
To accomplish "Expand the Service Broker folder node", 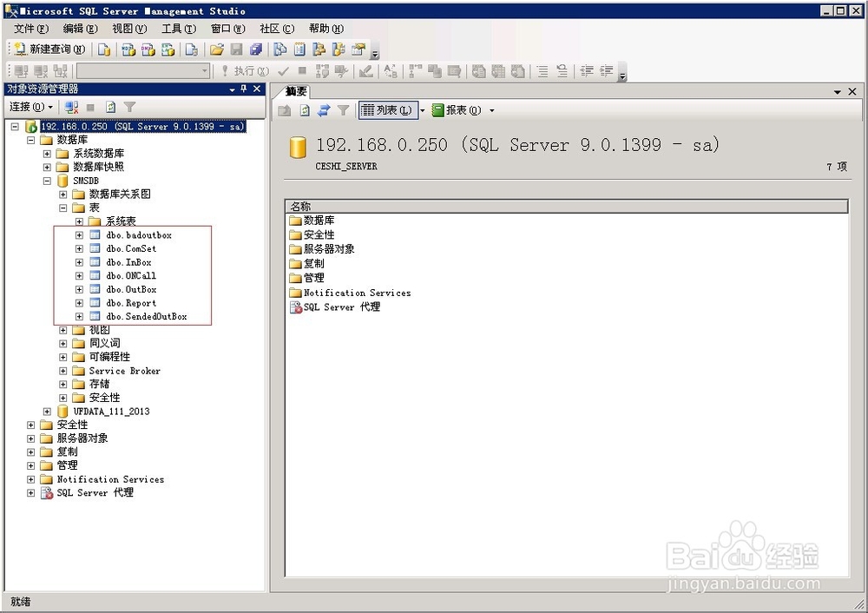I will click(x=63, y=371).
